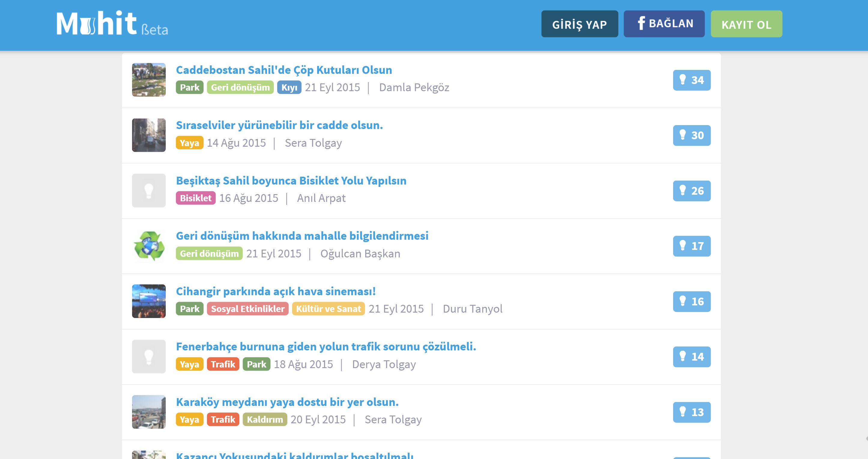Click the 34 support lightbulb badge
The width and height of the screenshot is (868, 459).
691,80
